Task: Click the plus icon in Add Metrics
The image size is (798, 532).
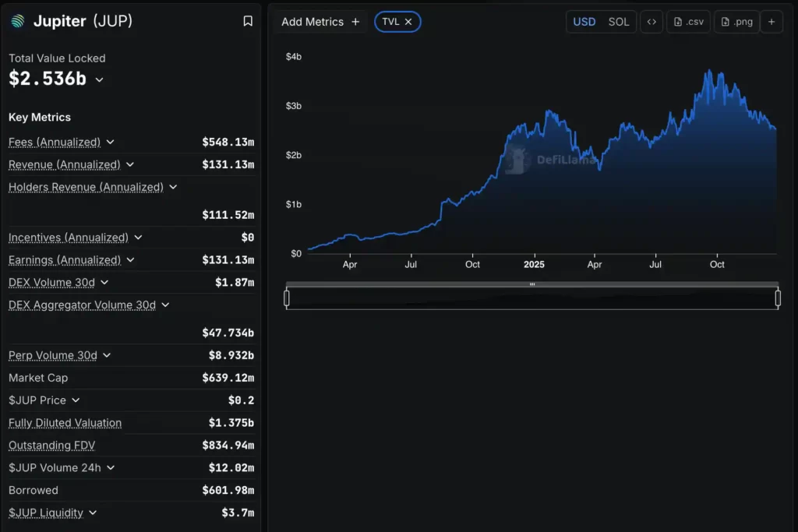Action: 355,22
